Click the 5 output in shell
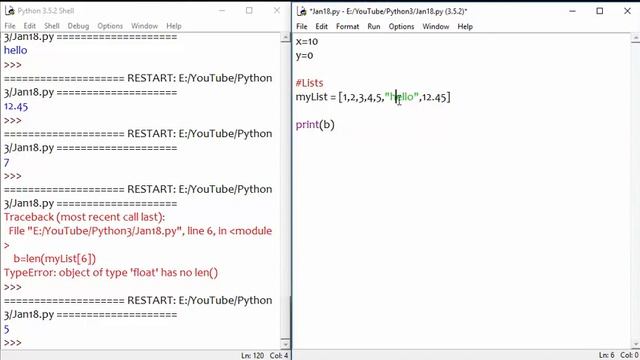The width and height of the screenshot is (640, 360). pyautogui.click(x=7, y=329)
